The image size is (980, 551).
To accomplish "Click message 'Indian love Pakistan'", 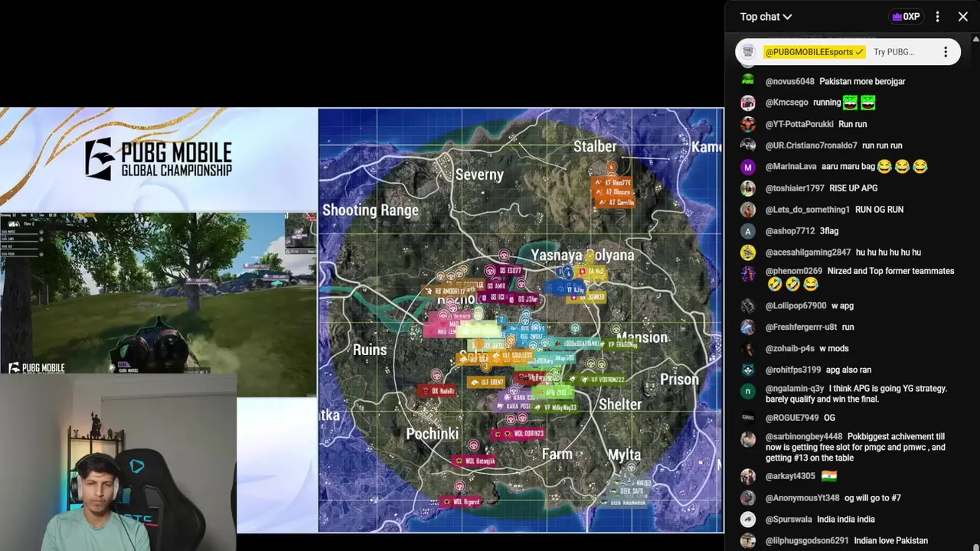I will (x=890, y=541).
